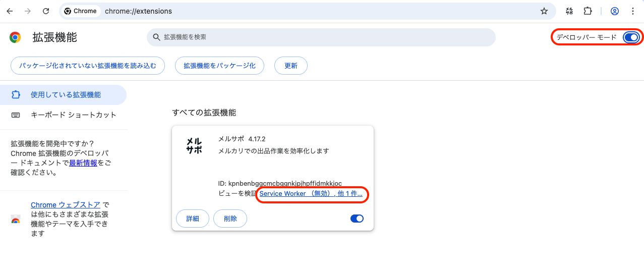Click 拡張機能をパッケージ化 button
Screen dimensions: 644x269
click(x=219, y=66)
